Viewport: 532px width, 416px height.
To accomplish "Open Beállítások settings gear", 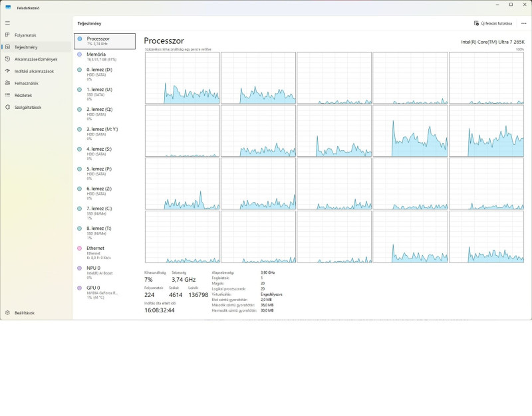I will [x=7, y=312].
